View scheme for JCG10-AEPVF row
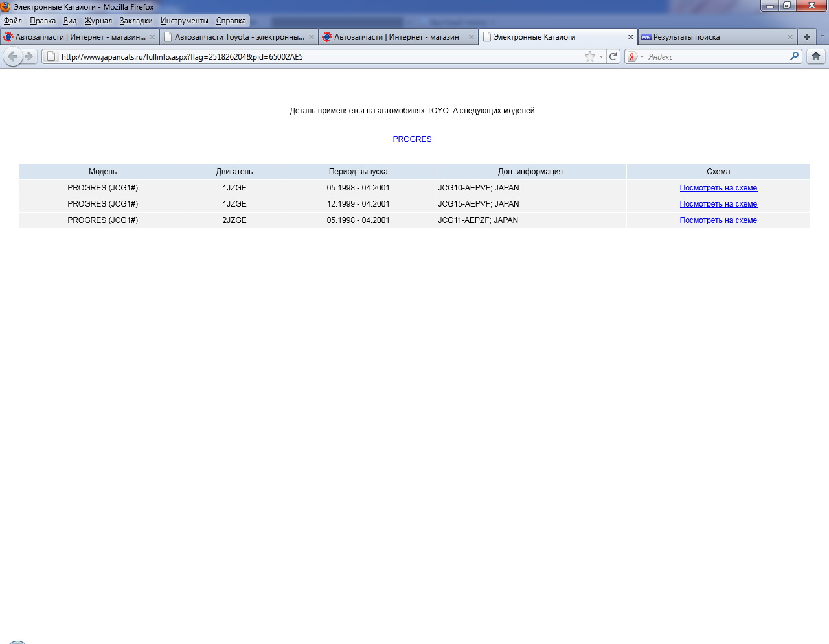The image size is (829, 644). [718, 188]
